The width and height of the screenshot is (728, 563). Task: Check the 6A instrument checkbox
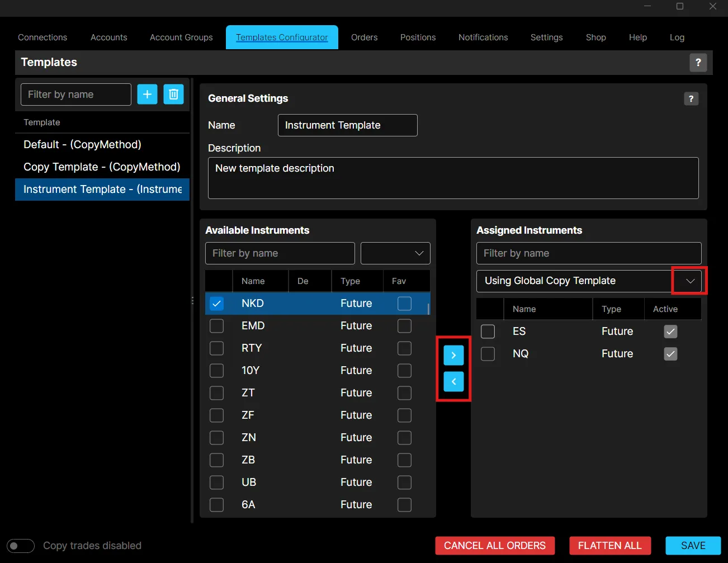[216, 505]
